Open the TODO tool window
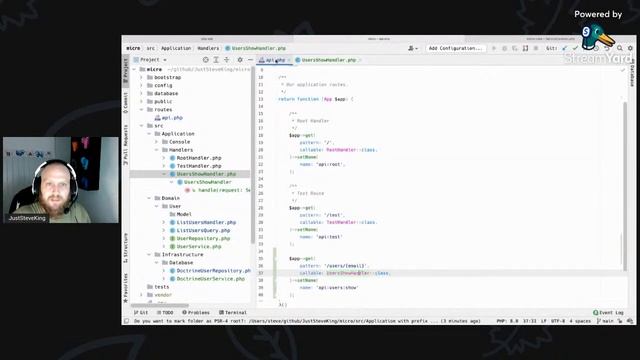 [x=165, y=313]
